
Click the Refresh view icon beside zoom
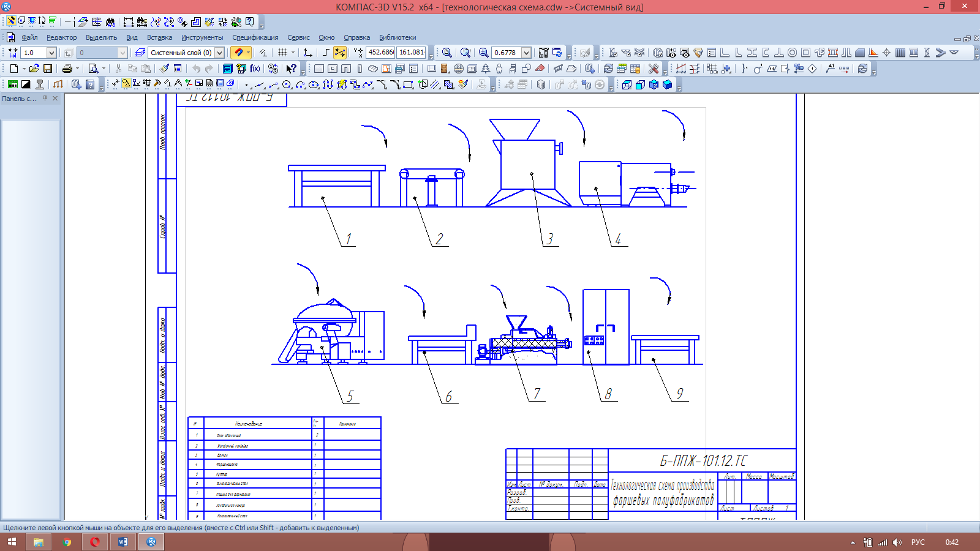(x=557, y=53)
